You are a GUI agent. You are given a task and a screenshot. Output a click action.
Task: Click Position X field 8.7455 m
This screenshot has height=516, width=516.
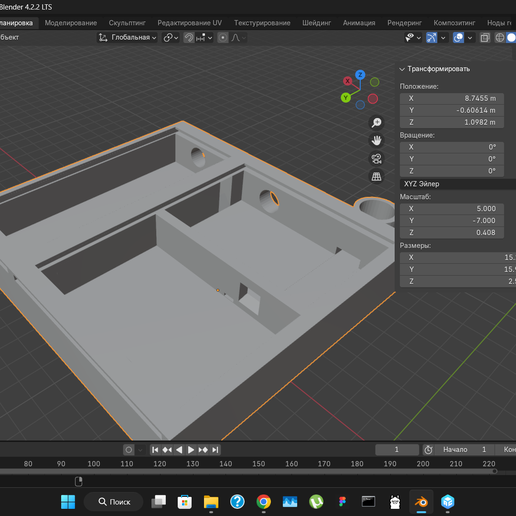[452, 98]
